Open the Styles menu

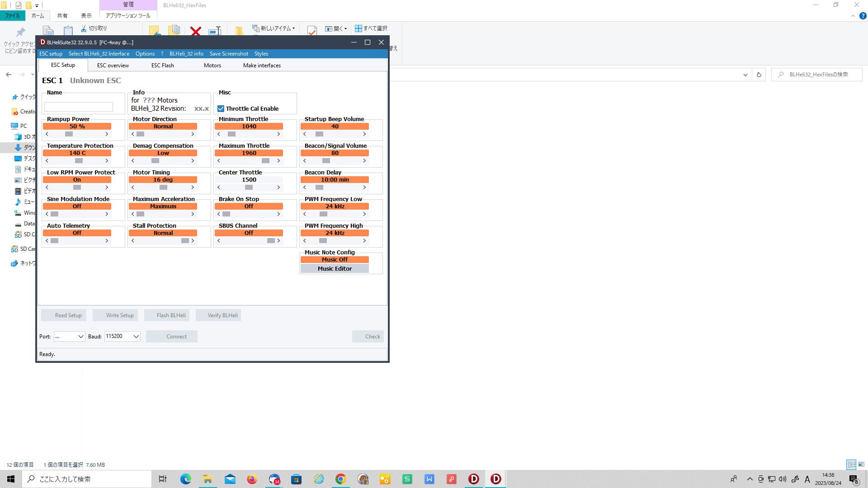click(261, 54)
